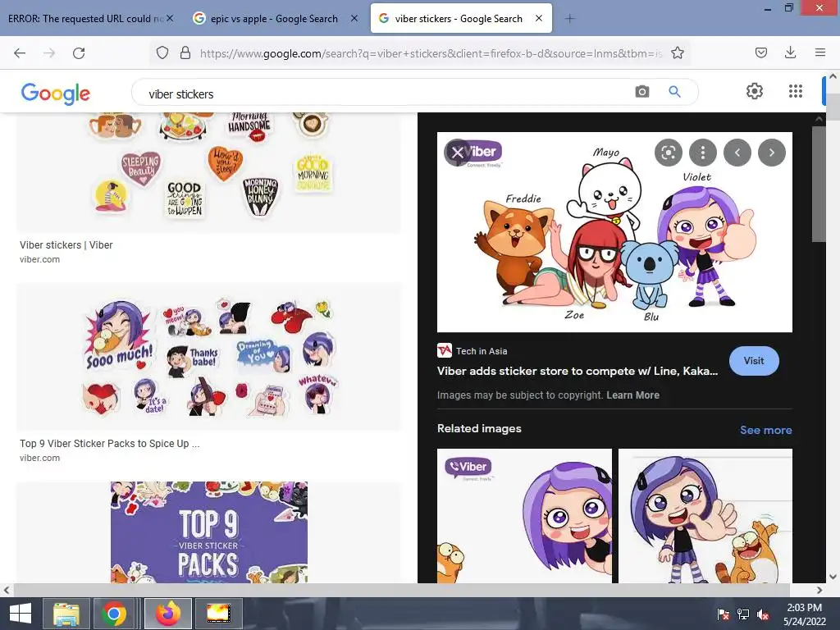Open the Firefox downloads panel

coord(790,52)
